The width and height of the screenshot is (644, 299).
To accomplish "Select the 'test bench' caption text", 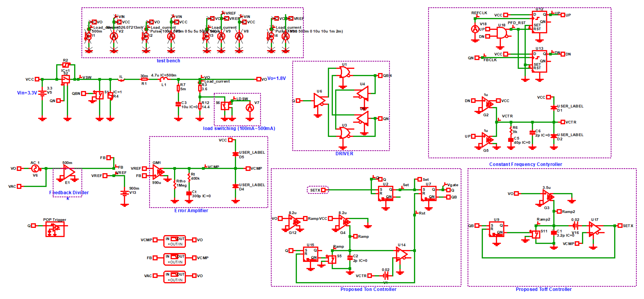I will (168, 61).
